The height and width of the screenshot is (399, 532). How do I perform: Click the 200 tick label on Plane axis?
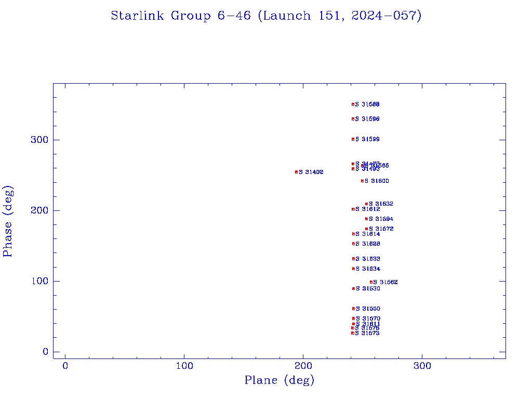point(303,366)
